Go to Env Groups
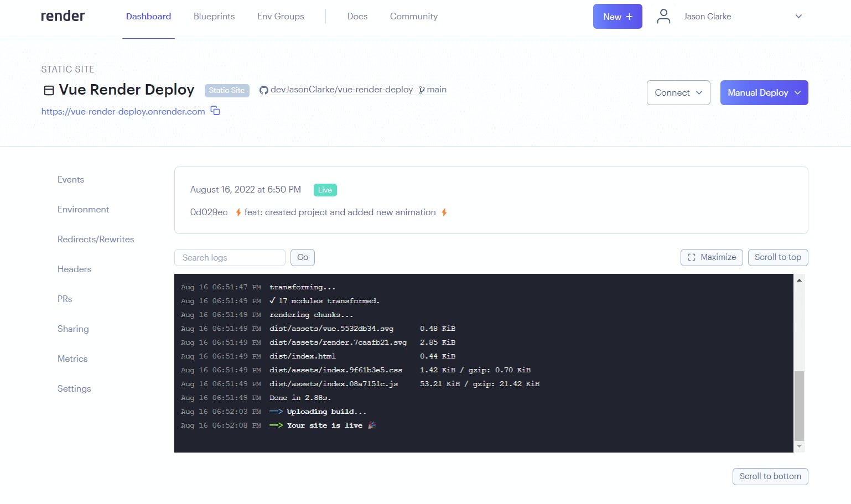851x504 pixels. pos(281,17)
